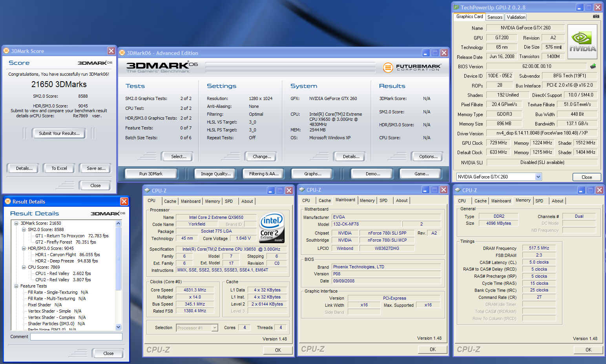Click the Futuremark Corporation logo
The height and width of the screenshot is (364, 606).
(412, 67)
